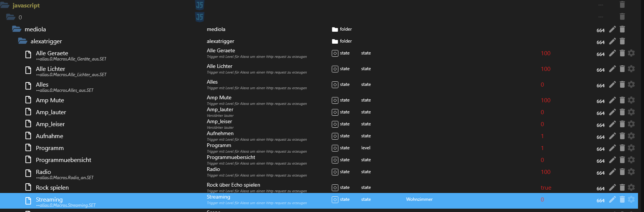Edit the Programm state
The height and width of the screenshot is (212, 644).
point(612,148)
